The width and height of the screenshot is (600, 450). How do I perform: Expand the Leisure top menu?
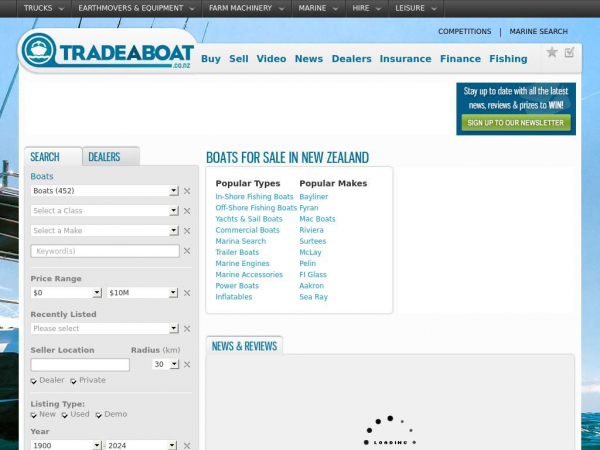pos(416,8)
